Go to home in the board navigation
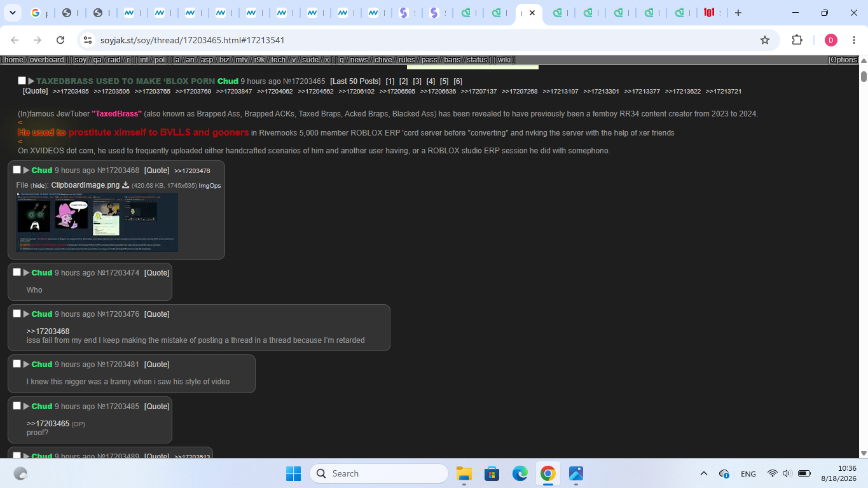Screen dimensions: 868x488 [x=14, y=60]
